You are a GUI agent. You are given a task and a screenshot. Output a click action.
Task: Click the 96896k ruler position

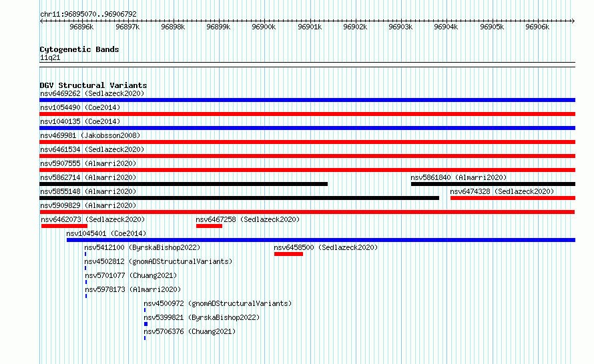coord(81,27)
